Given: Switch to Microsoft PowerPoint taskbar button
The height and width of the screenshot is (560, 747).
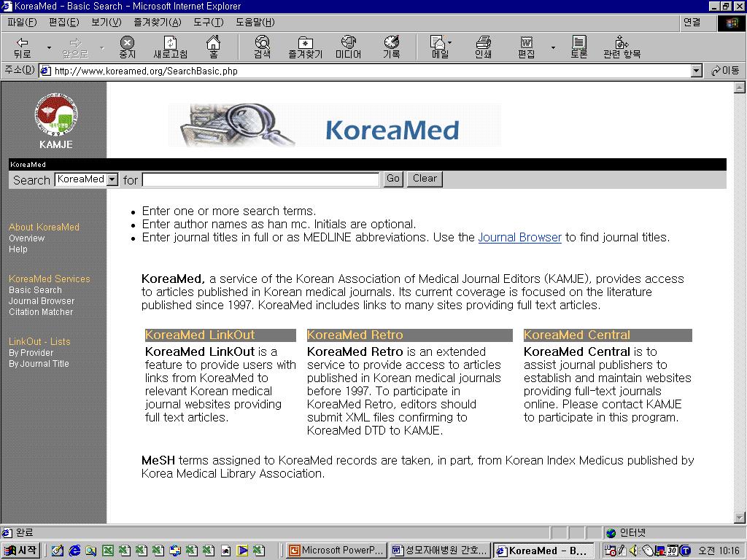Looking at the screenshot, I should tap(336, 551).
